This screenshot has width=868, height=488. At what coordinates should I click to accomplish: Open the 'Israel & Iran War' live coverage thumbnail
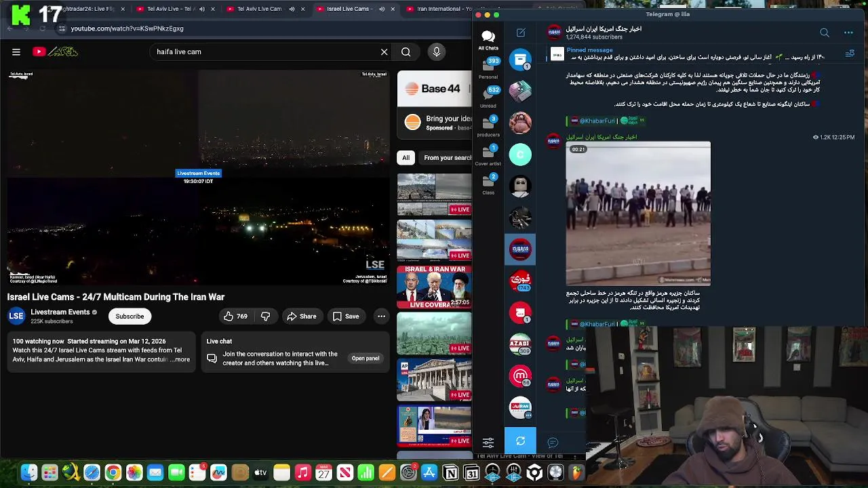[434, 287]
